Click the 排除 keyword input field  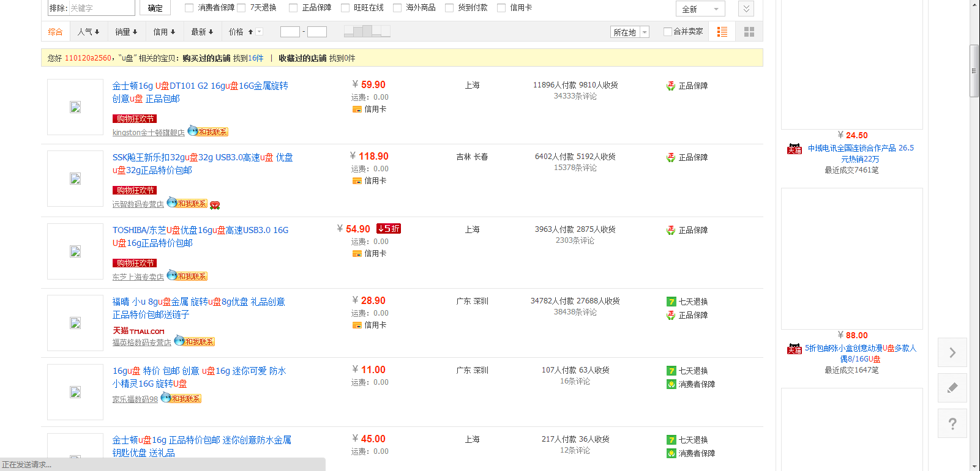coord(102,8)
